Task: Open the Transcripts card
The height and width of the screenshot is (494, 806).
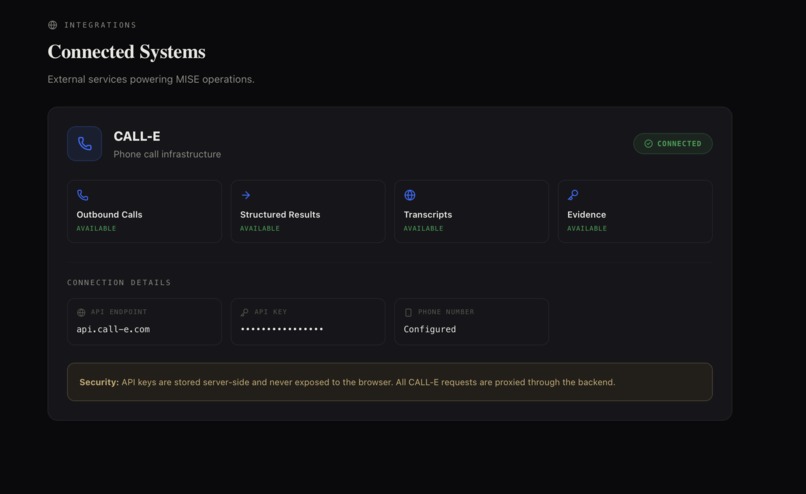Action: coord(471,211)
